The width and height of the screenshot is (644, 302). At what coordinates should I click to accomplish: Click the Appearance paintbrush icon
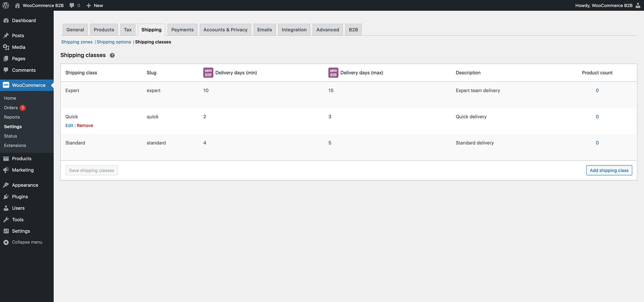[6, 185]
